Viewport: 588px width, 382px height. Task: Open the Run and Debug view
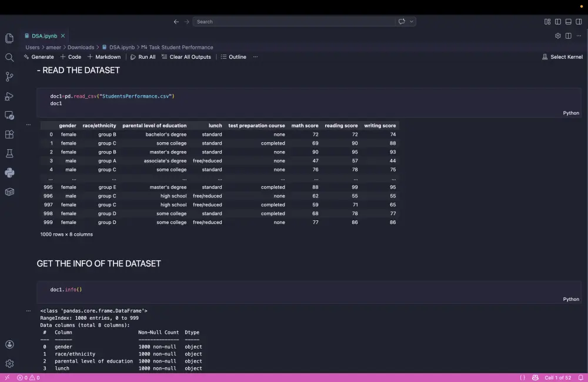coord(9,96)
